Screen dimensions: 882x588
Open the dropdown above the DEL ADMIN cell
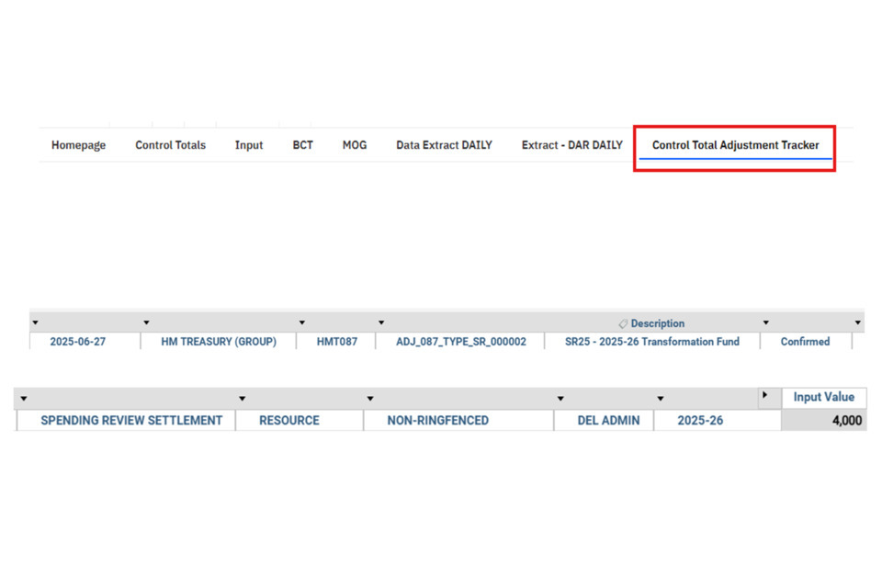(560, 399)
